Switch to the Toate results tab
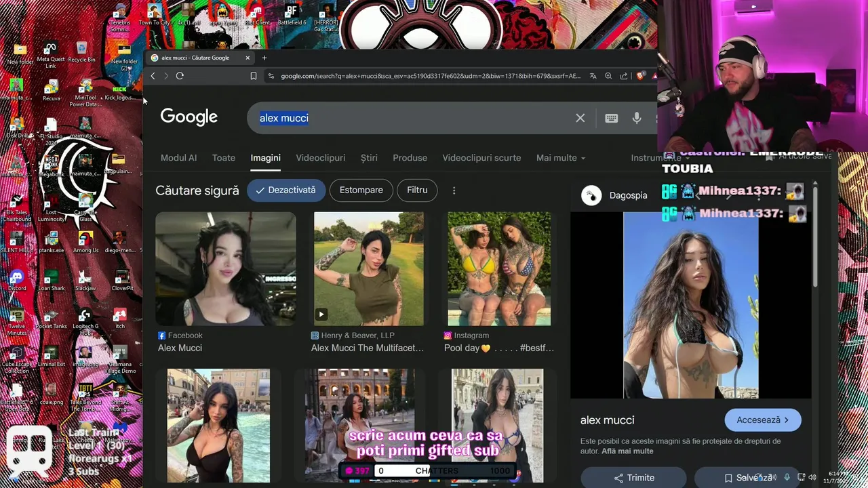868x488 pixels. click(x=224, y=158)
